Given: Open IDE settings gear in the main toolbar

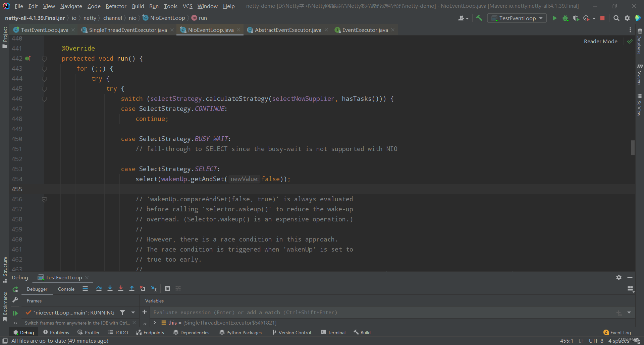Looking at the screenshot, I should click(x=627, y=18).
